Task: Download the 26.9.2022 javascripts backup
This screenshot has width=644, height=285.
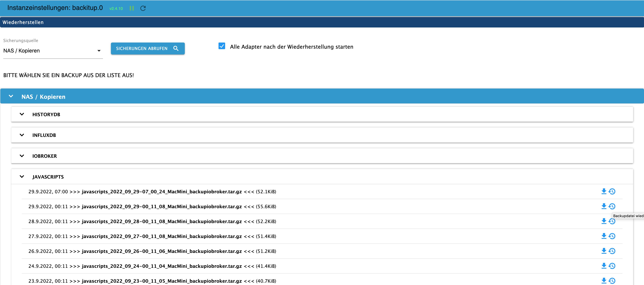Action: coord(604,251)
